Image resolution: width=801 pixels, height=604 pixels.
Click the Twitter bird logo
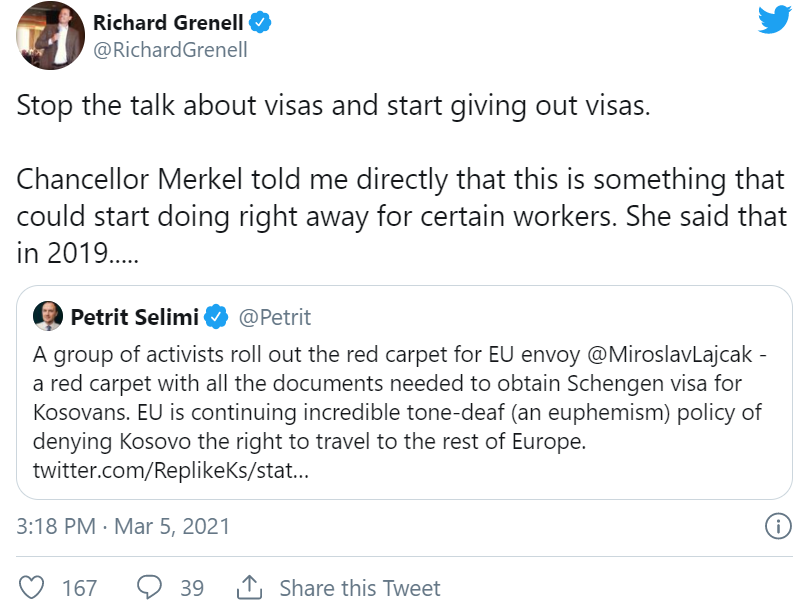774,21
